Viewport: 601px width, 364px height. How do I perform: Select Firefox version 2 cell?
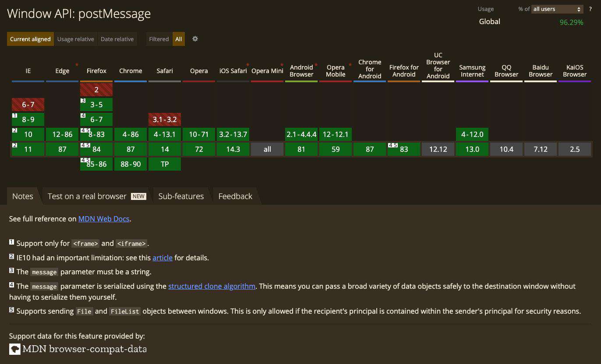pyautogui.click(x=96, y=90)
